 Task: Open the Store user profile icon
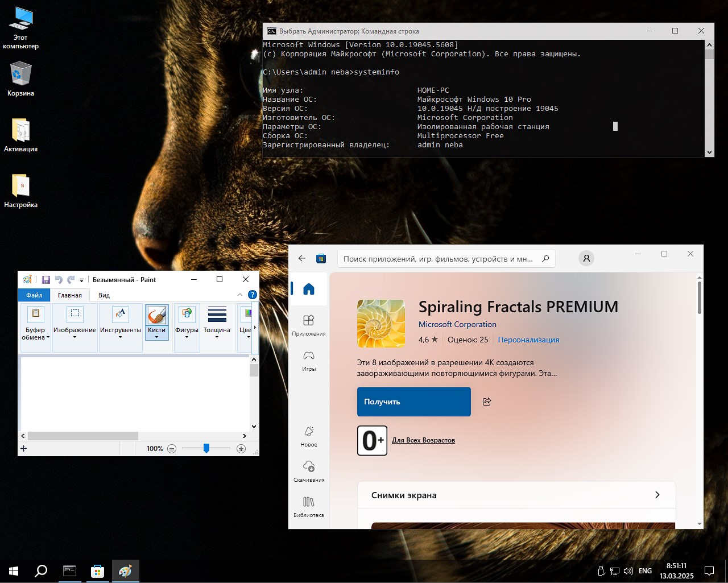coord(586,259)
